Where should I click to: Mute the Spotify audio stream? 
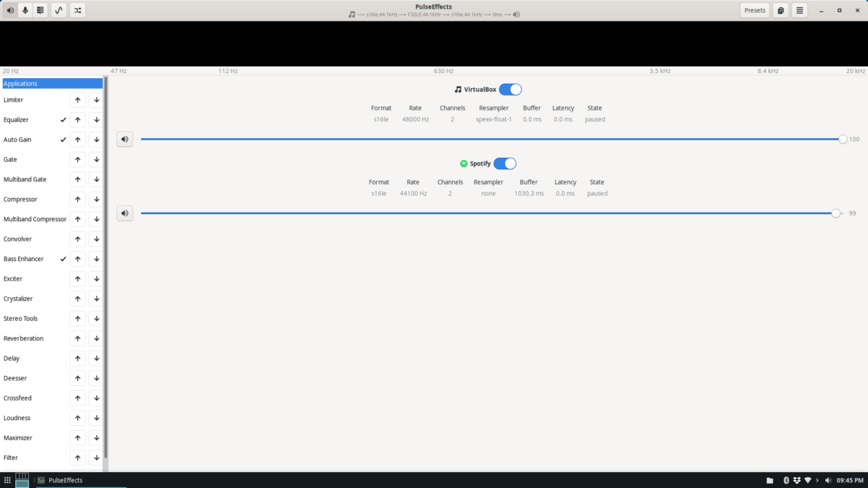[x=124, y=213]
